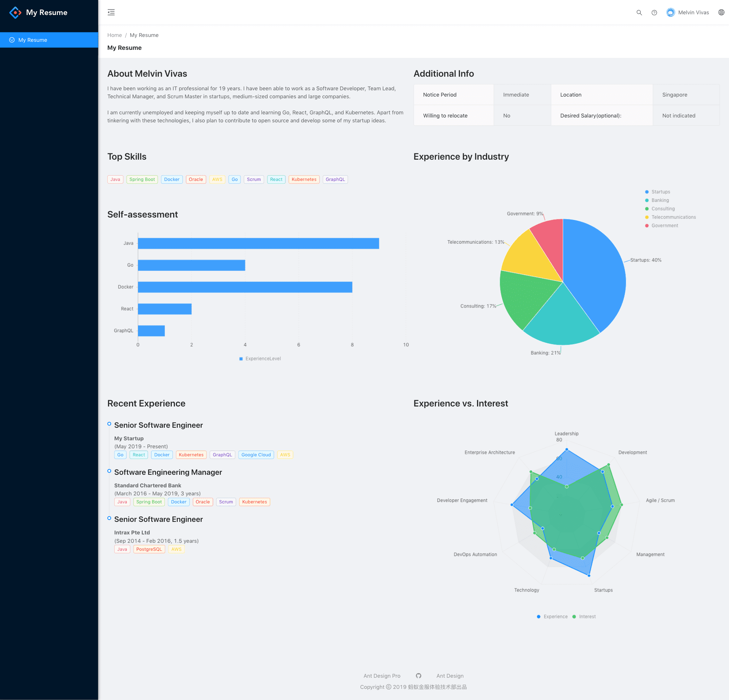Select the My Resume sidebar menu item
The height and width of the screenshot is (700, 729).
pos(49,40)
